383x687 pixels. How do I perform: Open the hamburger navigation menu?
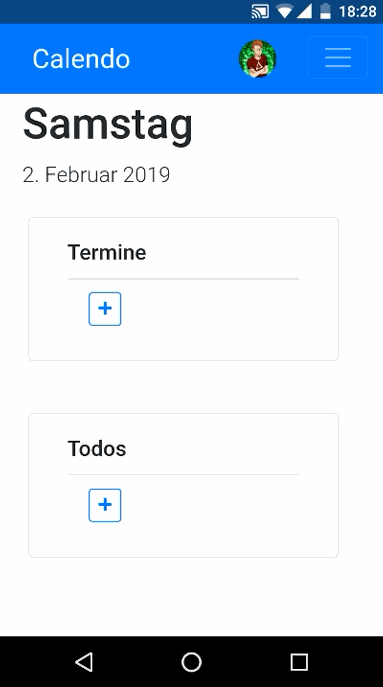pos(338,58)
